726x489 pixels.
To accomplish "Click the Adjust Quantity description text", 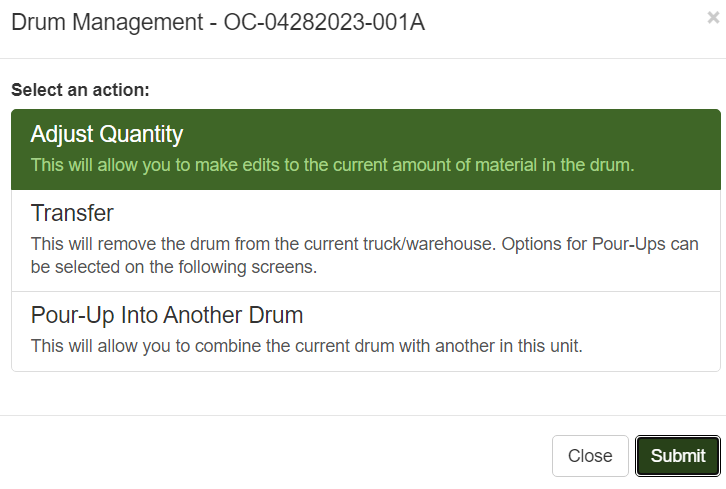I will [332, 165].
